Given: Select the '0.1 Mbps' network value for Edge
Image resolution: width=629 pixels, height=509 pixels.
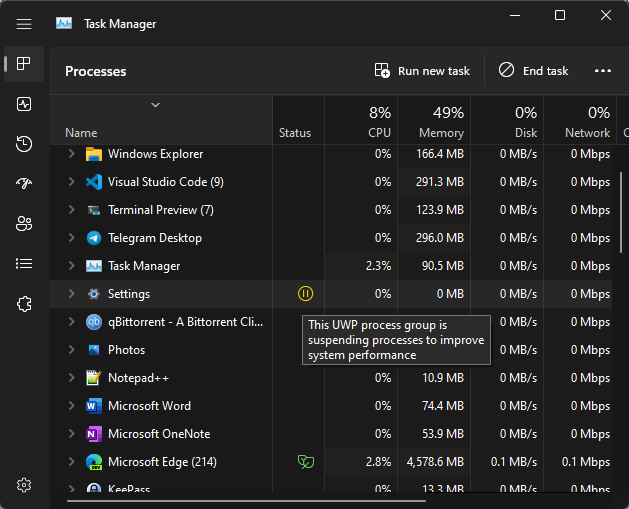Looking at the screenshot, I should click(586, 462).
